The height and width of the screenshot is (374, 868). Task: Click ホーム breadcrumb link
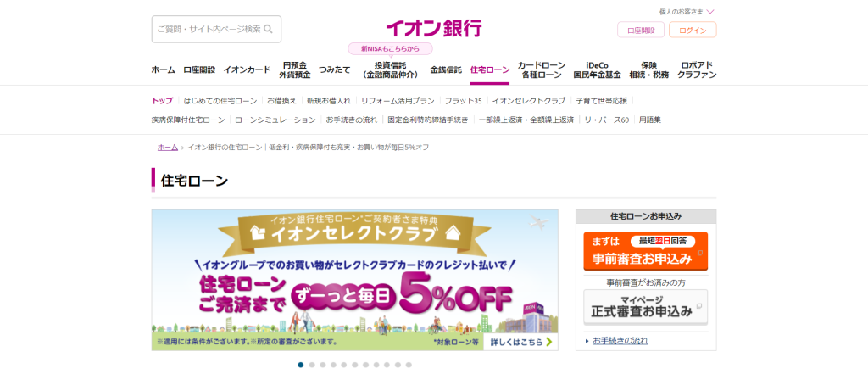(x=168, y=148)
